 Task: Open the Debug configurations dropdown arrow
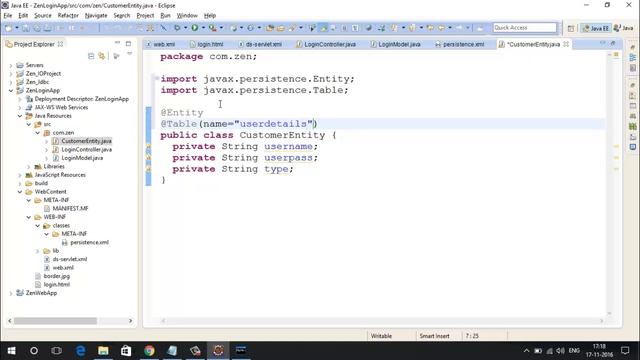click(x=185, y=28)
